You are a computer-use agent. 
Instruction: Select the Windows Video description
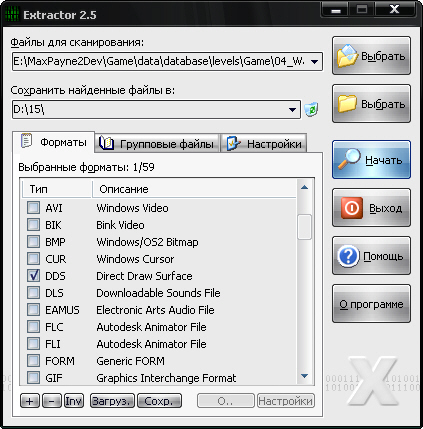click(132, 208)
